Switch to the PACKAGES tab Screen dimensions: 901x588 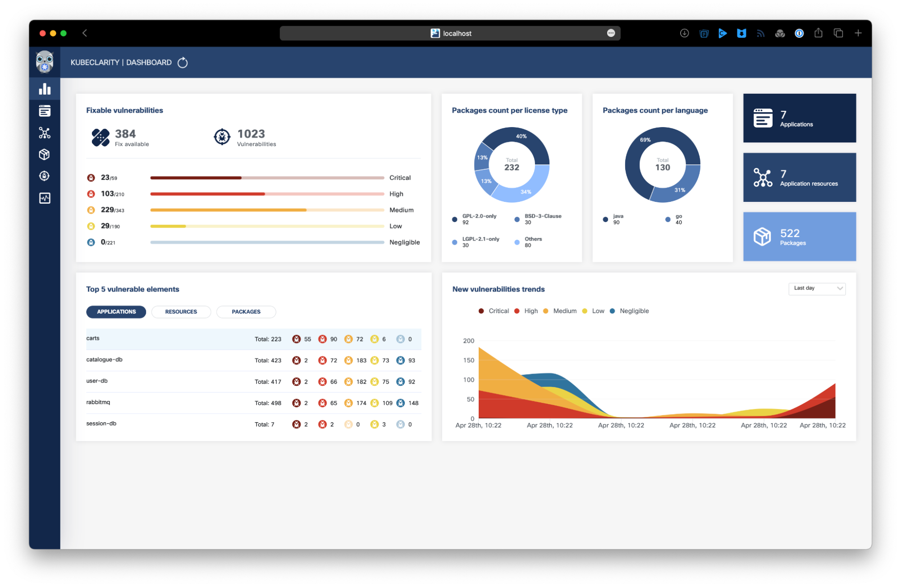pyautogui.click(x=246, y=312)
